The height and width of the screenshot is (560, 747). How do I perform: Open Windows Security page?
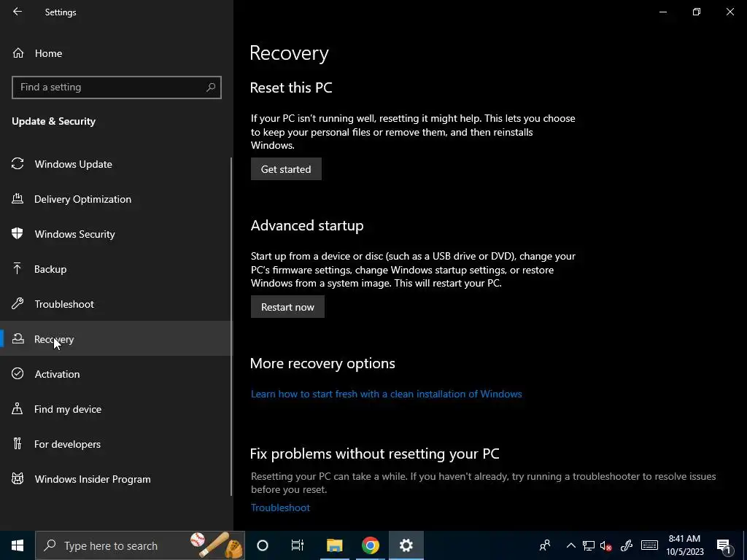click(75, 234)
